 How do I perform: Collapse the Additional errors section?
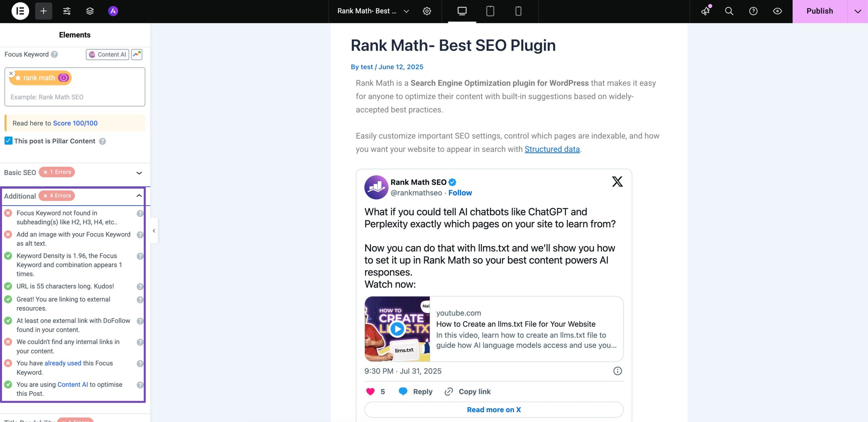(x=139, y=196)
